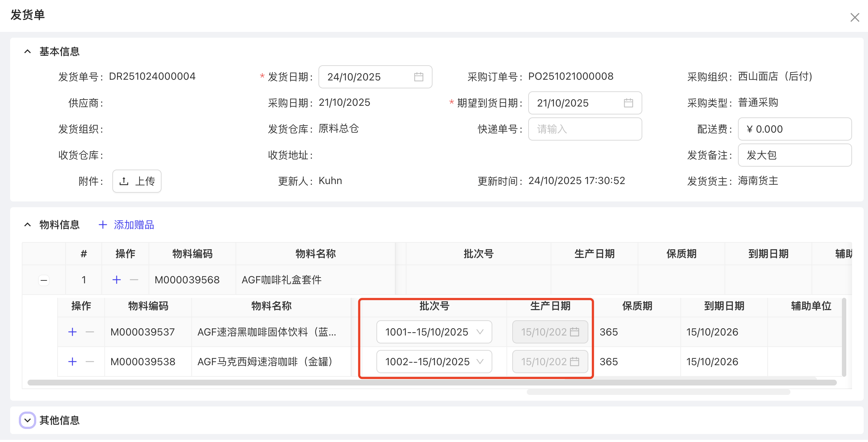Click the table horizontal scrollbar
The width and height of the screenshot is (868, 442).
click(x=432, y=383)
